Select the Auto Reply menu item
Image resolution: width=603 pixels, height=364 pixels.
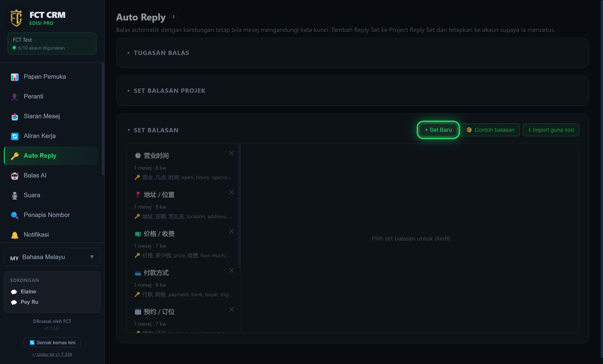point(51,156)
